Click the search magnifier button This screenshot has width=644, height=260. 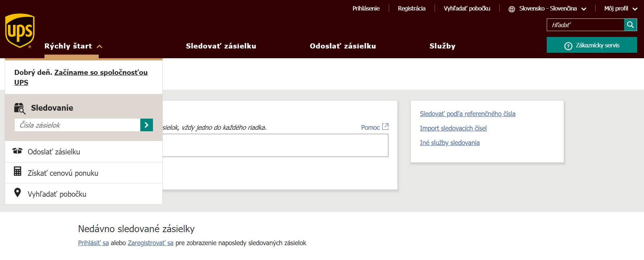[630, 25]
